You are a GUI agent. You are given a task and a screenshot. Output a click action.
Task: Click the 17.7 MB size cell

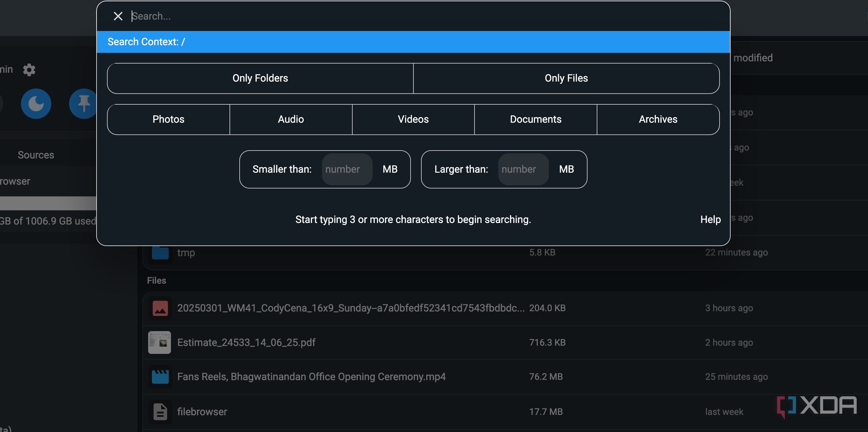pyautogui.click(x=546, y=412)
